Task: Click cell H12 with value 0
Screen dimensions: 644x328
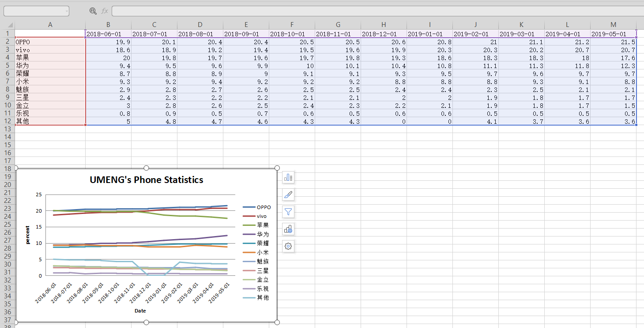Action: pyautogui.click(x=384, y=121)
